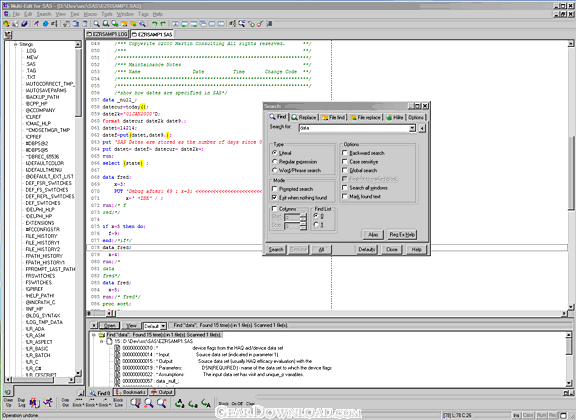The height and width of the screenshot is (420, 576).
Task: Collapse the Strings tree root node
Action: click(x=15, y=44)
